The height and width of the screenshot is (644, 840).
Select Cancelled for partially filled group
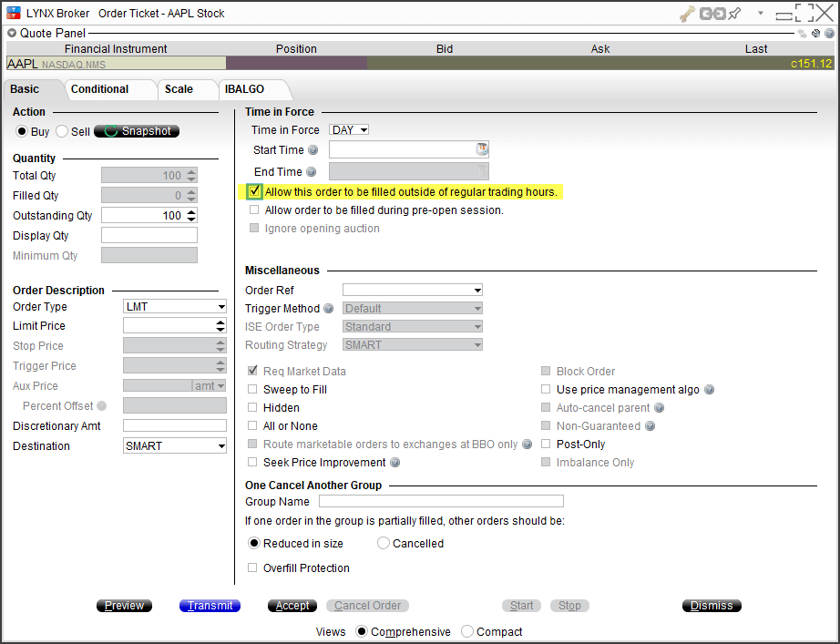point(383,543)
